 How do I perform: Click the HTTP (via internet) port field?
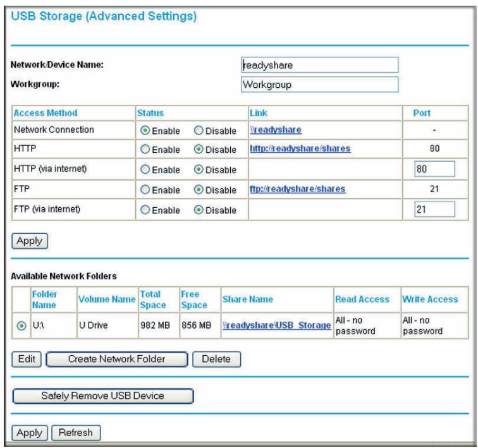pos(434,169)
